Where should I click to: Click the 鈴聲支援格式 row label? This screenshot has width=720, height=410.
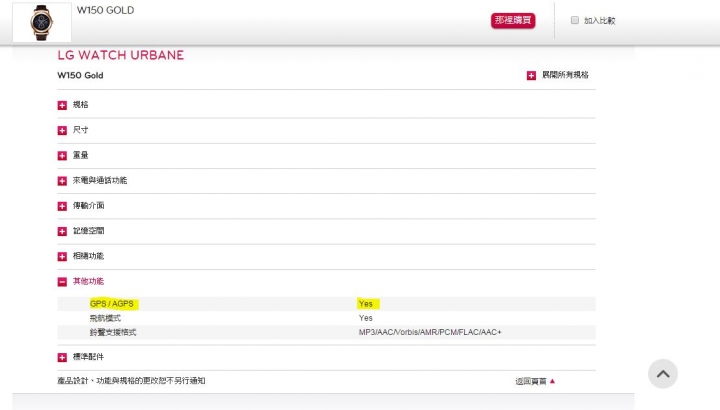[x=113, y=332]
